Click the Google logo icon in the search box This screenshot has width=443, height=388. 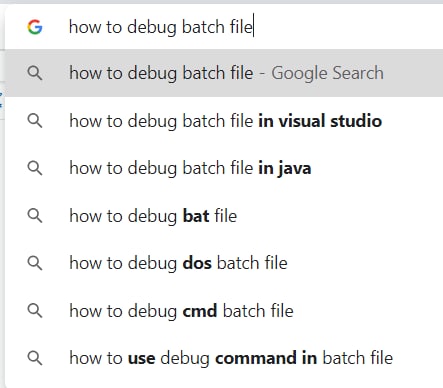[x=35, y=27]
